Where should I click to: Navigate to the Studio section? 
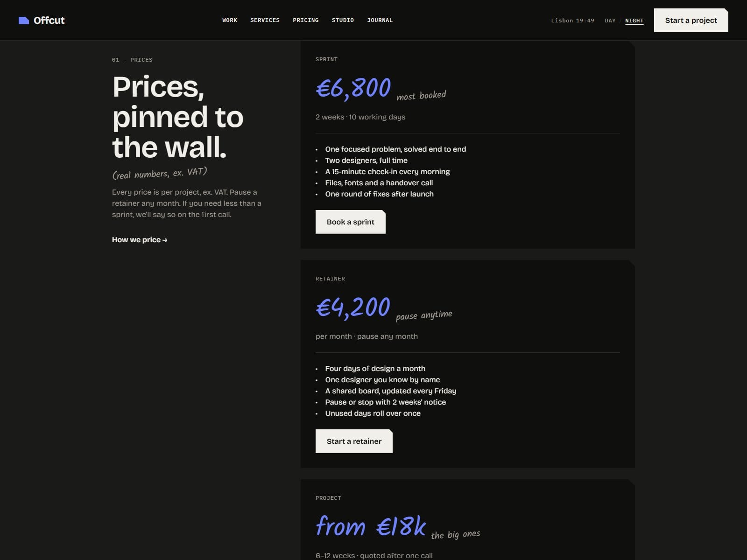tap(343, 20)
